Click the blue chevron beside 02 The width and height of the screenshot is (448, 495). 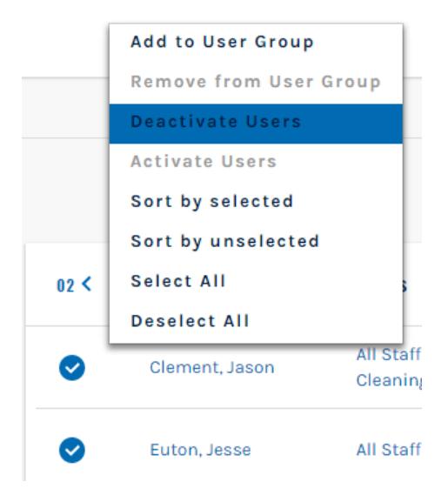[x=87, y=284]
